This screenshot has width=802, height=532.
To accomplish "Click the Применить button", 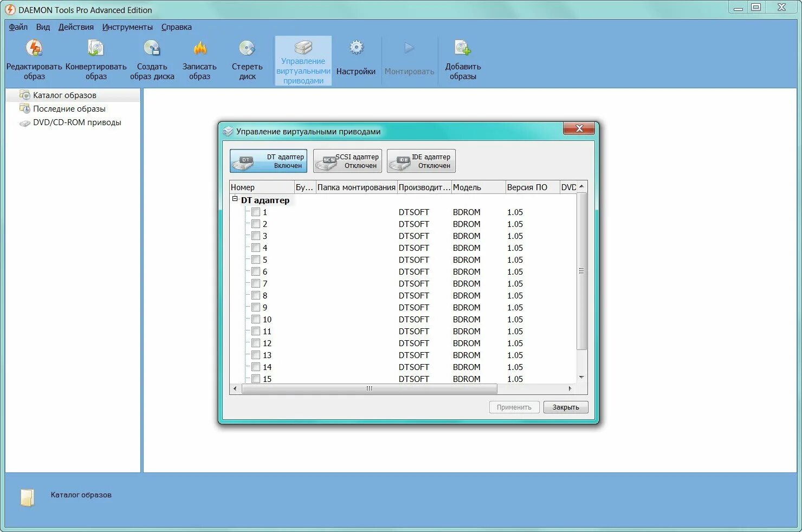I will click(x=514, y=407).
